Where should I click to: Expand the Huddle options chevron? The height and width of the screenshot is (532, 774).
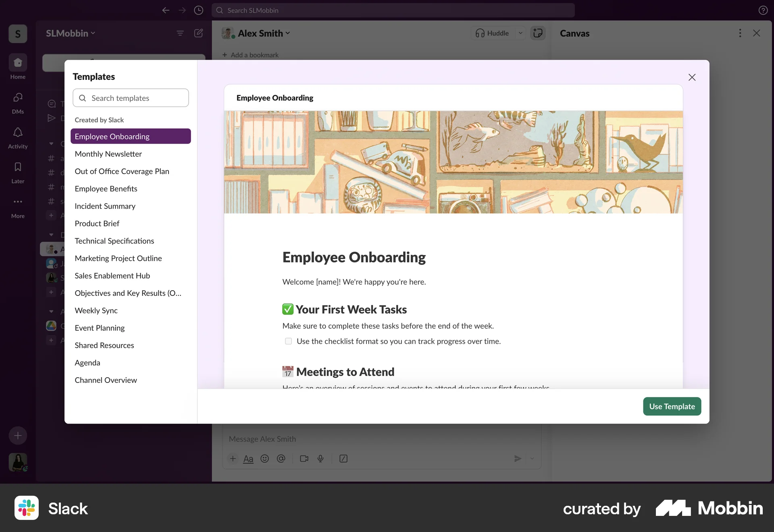tap(520, 33)
